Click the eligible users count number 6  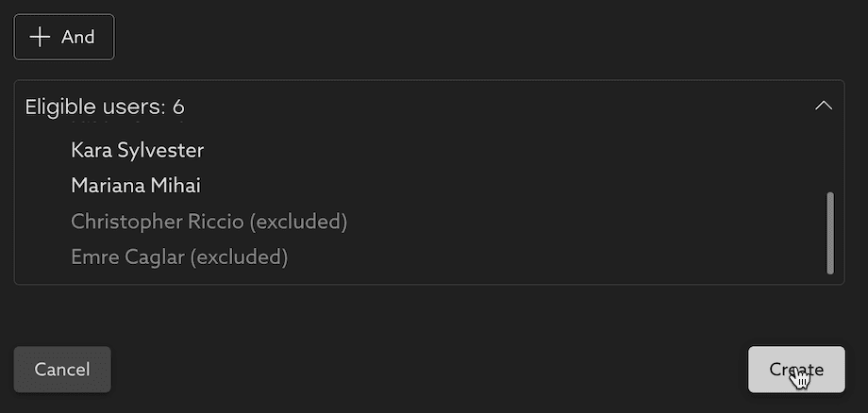click(x=178, y=107)
